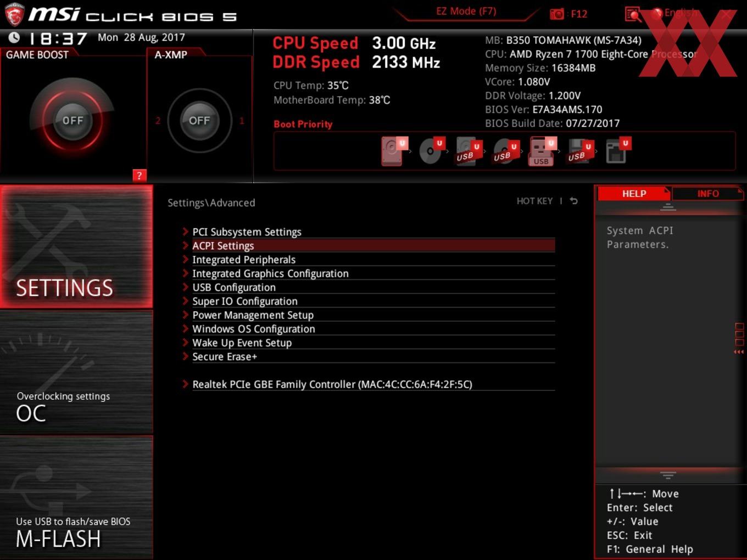This screenshot has width=747, height=560.
Task: Click the Boot Priority label
Action: [303, 124]
